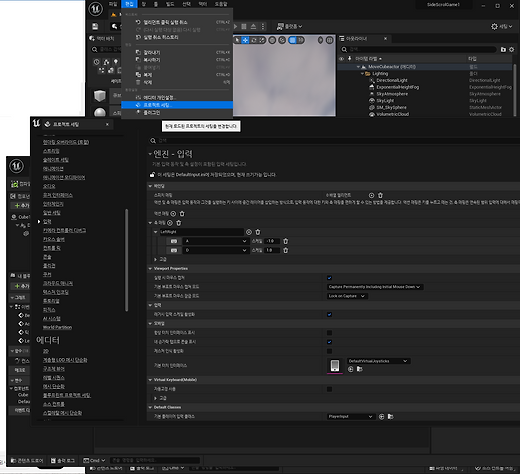Toggle the first Viewport Properties checkbox
The width and height of the screenshot is (520, 474).
pos(329,278)
